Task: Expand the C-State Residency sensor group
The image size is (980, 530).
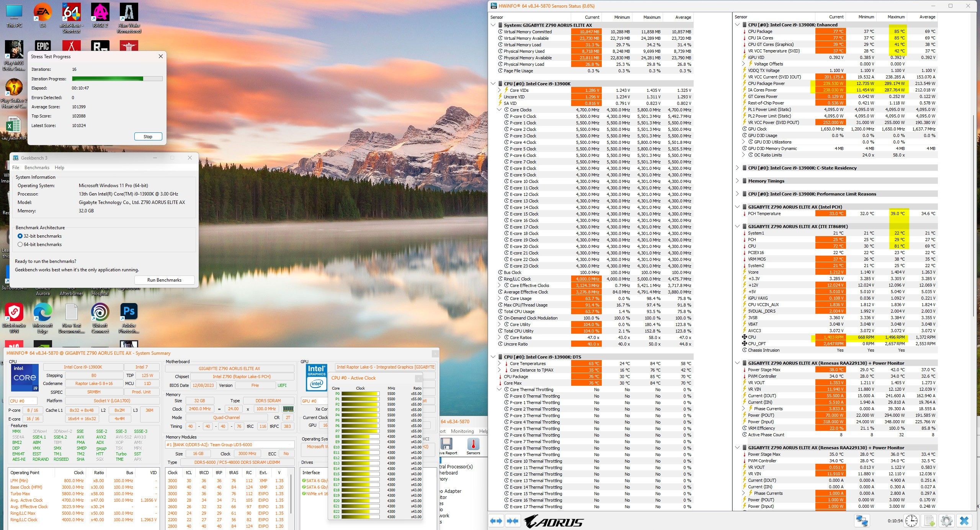Action: 737,168
